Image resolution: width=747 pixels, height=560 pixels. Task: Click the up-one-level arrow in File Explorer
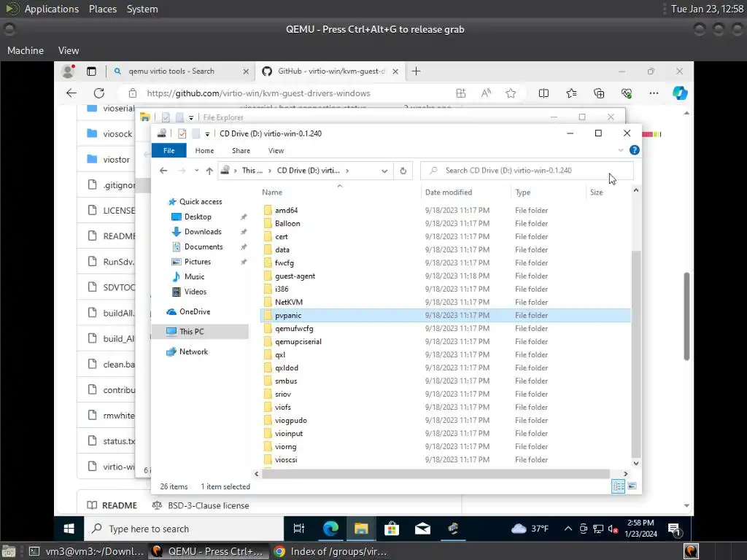(x=209, y=171)
